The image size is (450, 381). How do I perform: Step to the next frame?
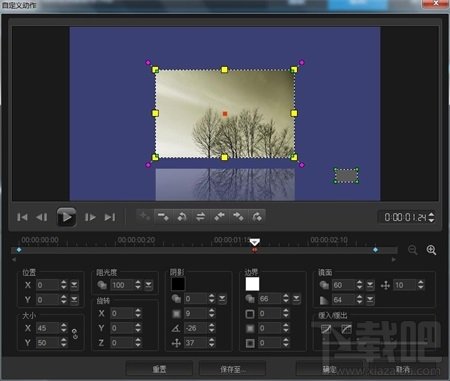tap(90, 217)
